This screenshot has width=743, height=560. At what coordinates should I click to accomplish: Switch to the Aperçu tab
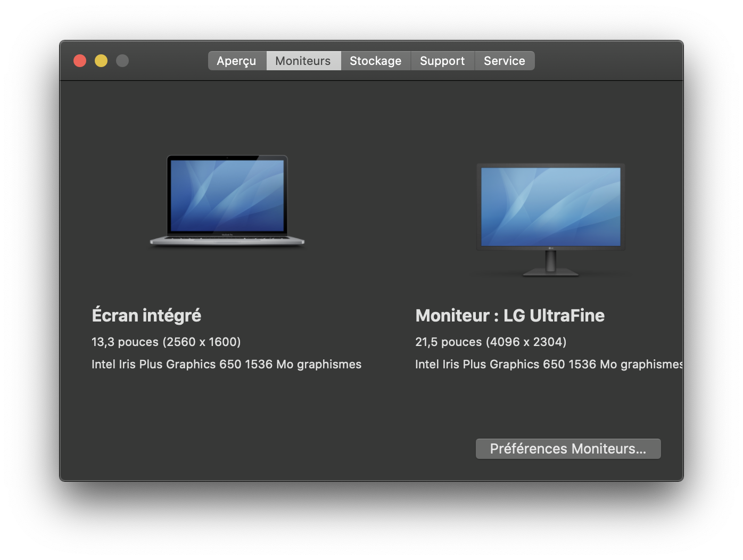tap(237, 61)
